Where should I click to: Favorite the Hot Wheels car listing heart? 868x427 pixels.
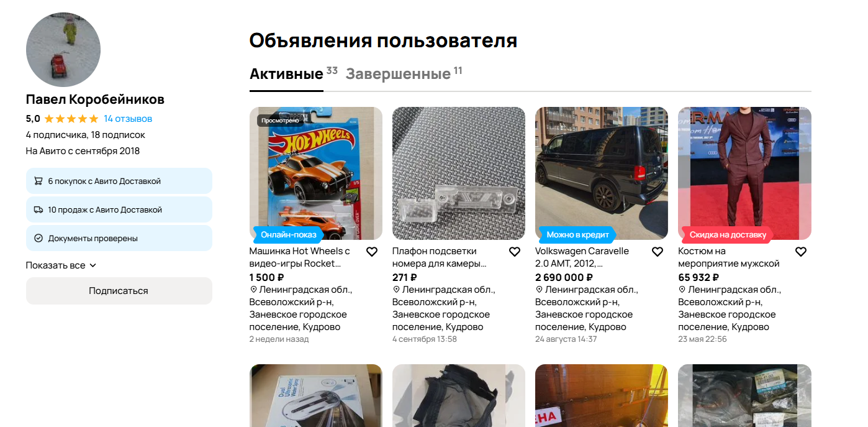pyautogui.click(x=371, y=252)
